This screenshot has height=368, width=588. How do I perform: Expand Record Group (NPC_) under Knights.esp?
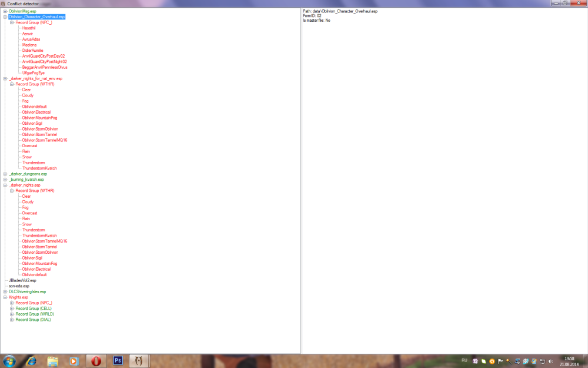tap(12, 303)
